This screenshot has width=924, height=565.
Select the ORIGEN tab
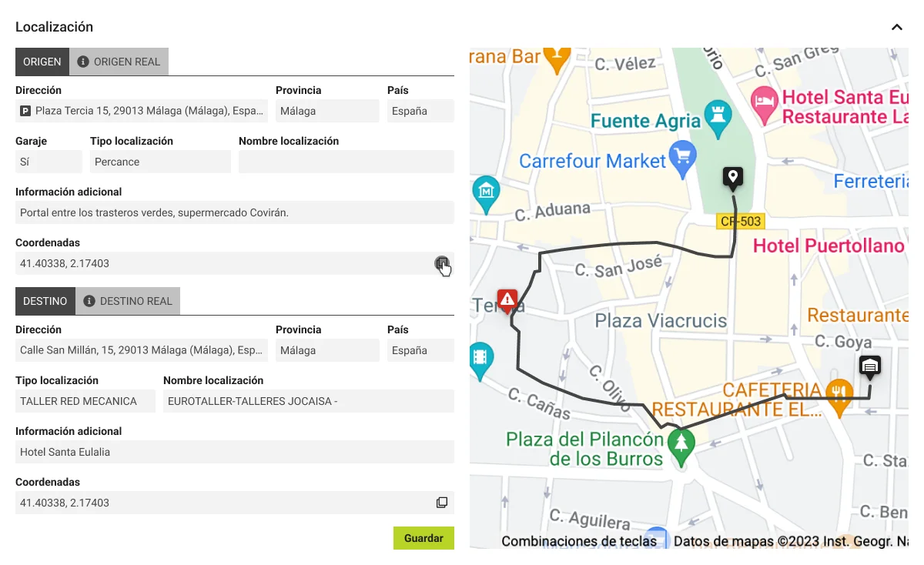click(42, 62)
